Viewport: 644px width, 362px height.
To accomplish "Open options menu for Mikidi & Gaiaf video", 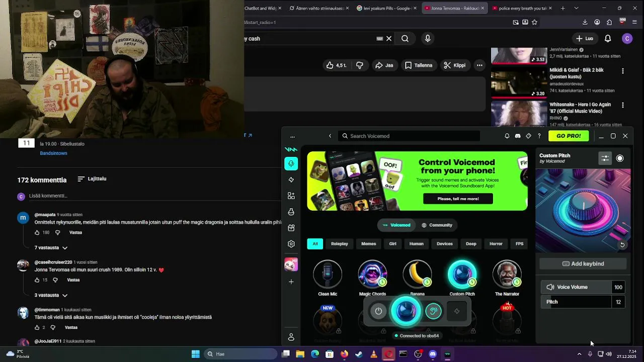I will coord(622,71).
